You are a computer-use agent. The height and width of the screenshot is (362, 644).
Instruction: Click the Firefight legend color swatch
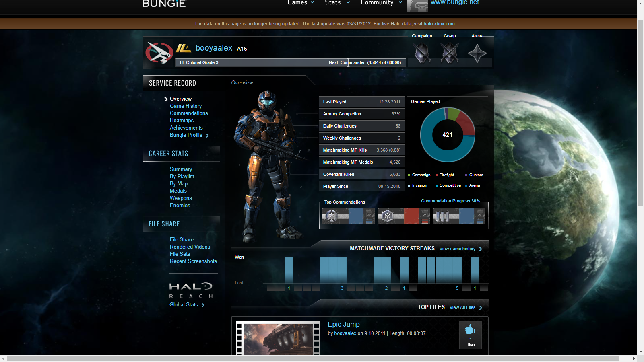tap(436, 175)
